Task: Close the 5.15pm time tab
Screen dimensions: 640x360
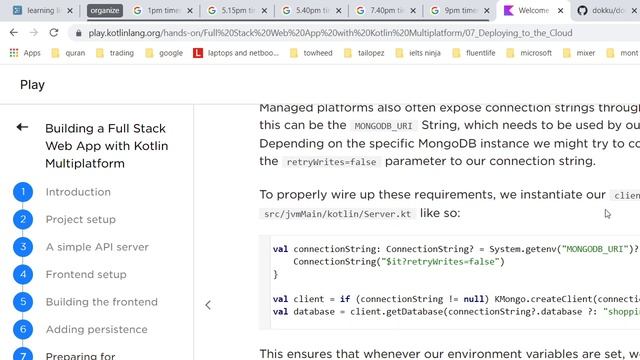Action: [264, 11]
